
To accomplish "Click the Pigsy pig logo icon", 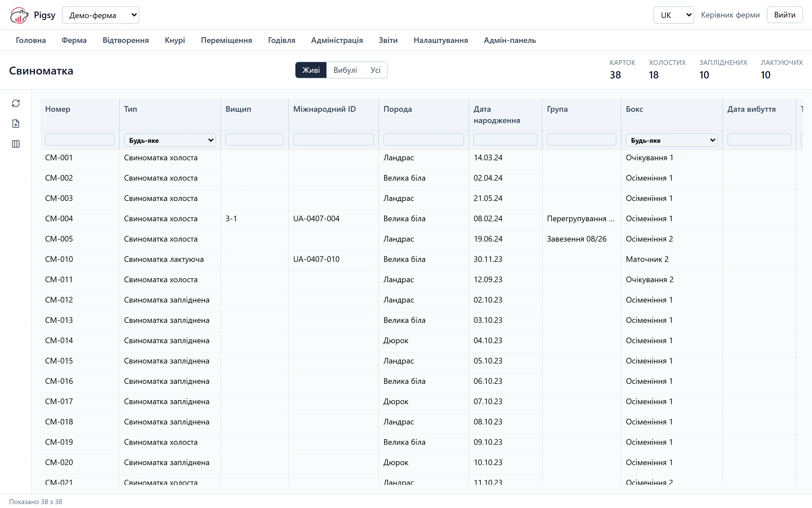I will click(19, 15).
